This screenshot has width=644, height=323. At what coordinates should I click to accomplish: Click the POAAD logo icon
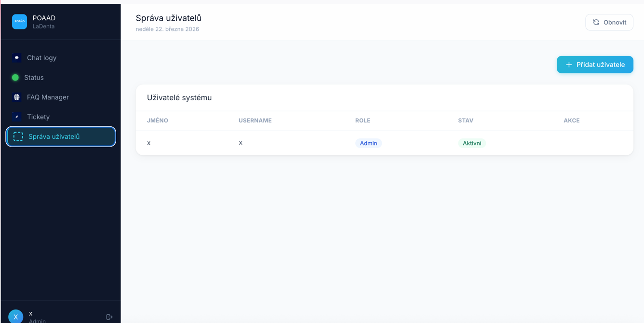pos(19,22)
